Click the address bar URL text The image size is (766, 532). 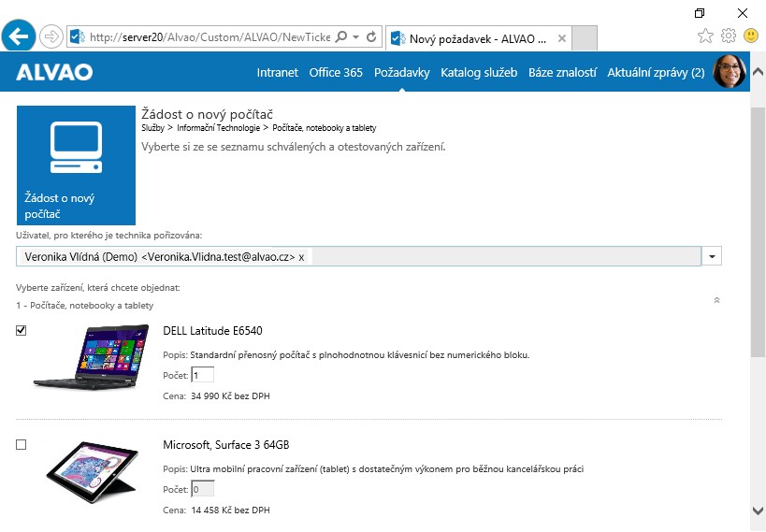(210, 37)
